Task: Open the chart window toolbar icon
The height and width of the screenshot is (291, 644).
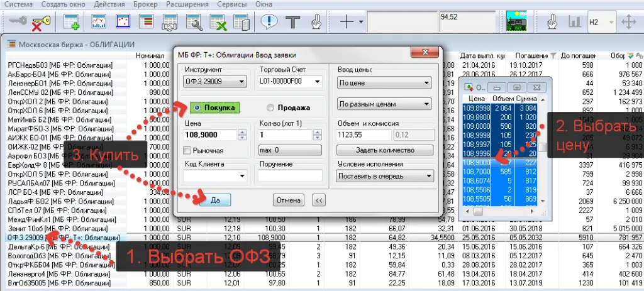Action: coord(99,23)
